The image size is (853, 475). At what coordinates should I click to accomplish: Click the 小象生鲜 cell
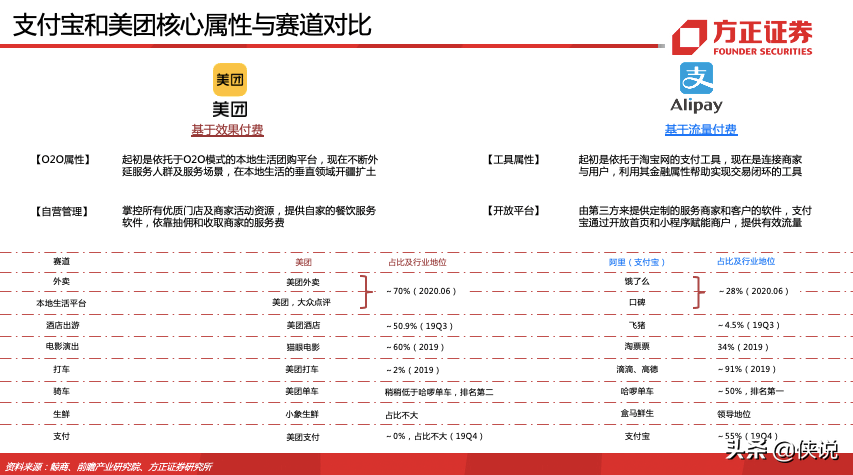(x=302, y=414)
